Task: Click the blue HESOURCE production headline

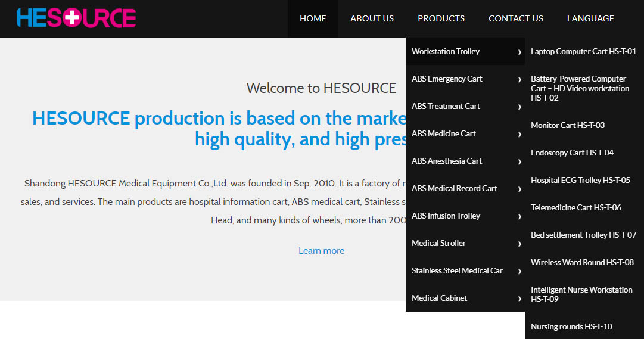Action: point(219,129)
